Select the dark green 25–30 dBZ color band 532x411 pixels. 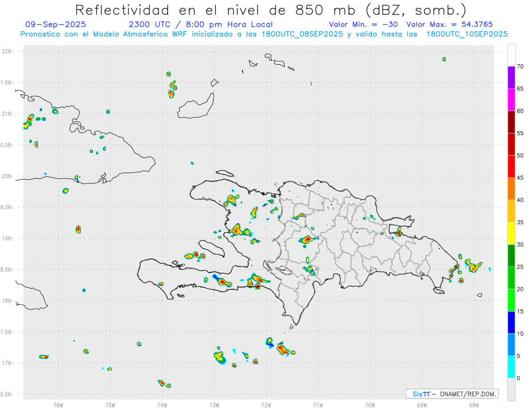click(511, 255)
